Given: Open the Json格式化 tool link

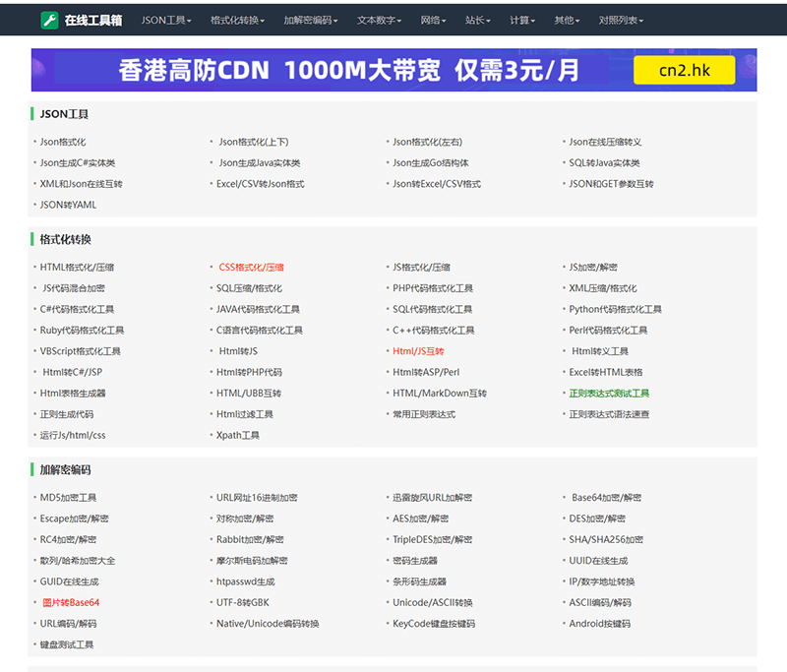Looking at the screenshot, I should tap(63, 142).
